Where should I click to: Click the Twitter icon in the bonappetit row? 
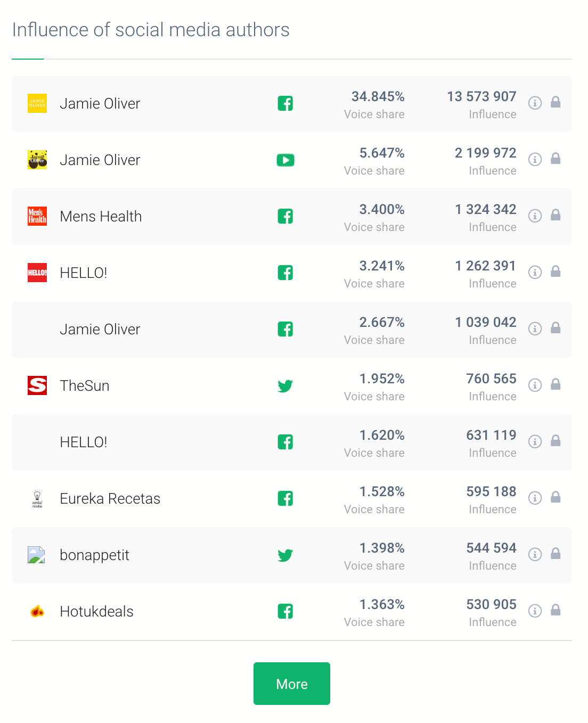[285, 555]
